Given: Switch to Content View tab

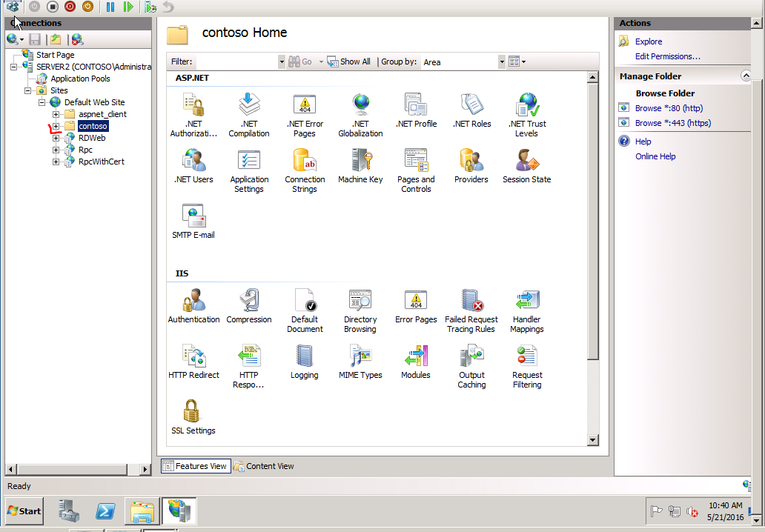Looking at the screenshot, I should [x=264, y=466].
